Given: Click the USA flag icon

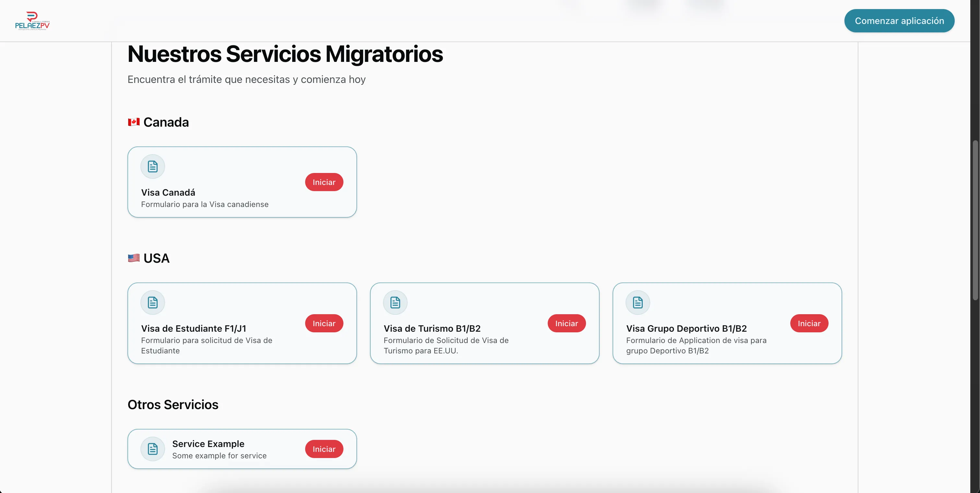Looking at the screenshot, I should point(134,258).
